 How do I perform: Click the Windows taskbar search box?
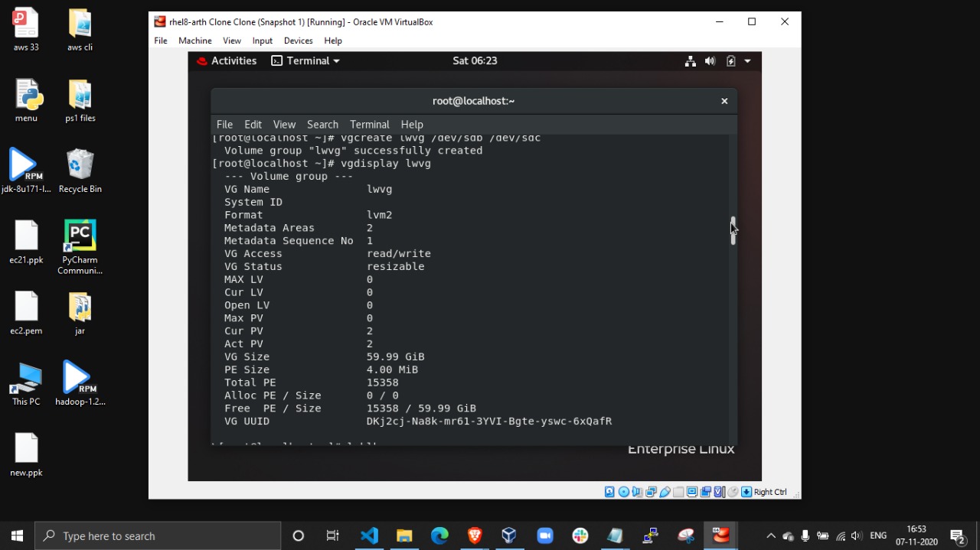[x=158, y=535]
